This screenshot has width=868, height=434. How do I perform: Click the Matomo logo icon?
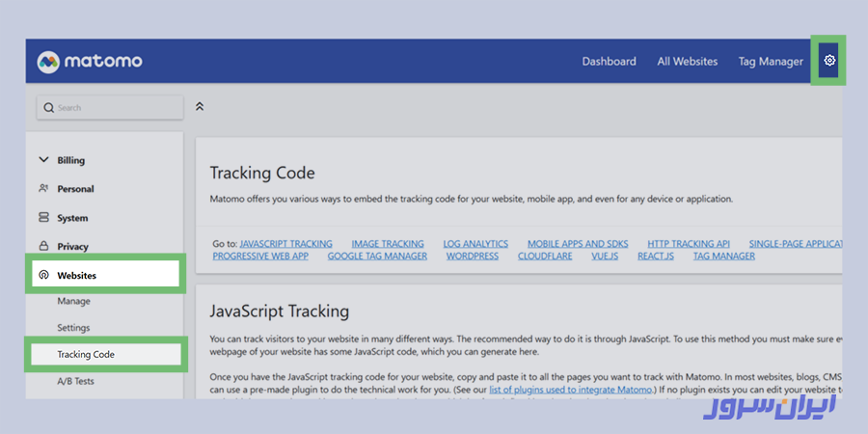(48, 62)
